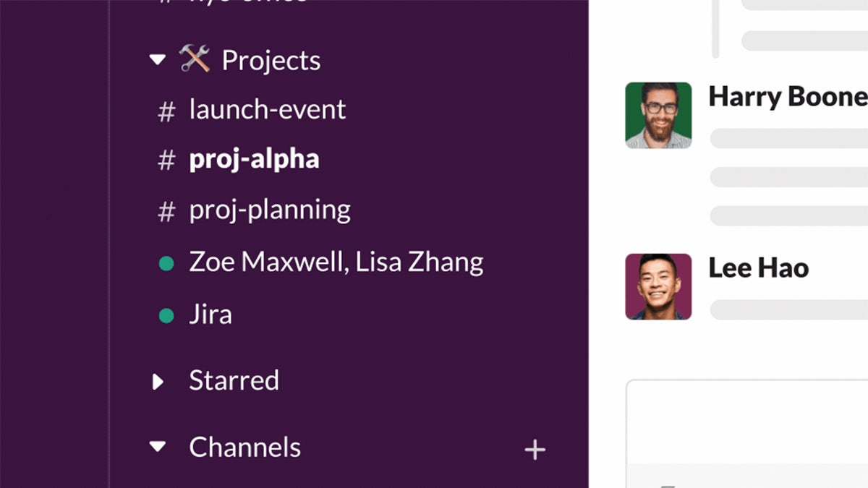This screenshot has width=868, height=488.
Task: Click Lee Hao's profile avatar
Action: pyautogui.click(x=658, y=286)
